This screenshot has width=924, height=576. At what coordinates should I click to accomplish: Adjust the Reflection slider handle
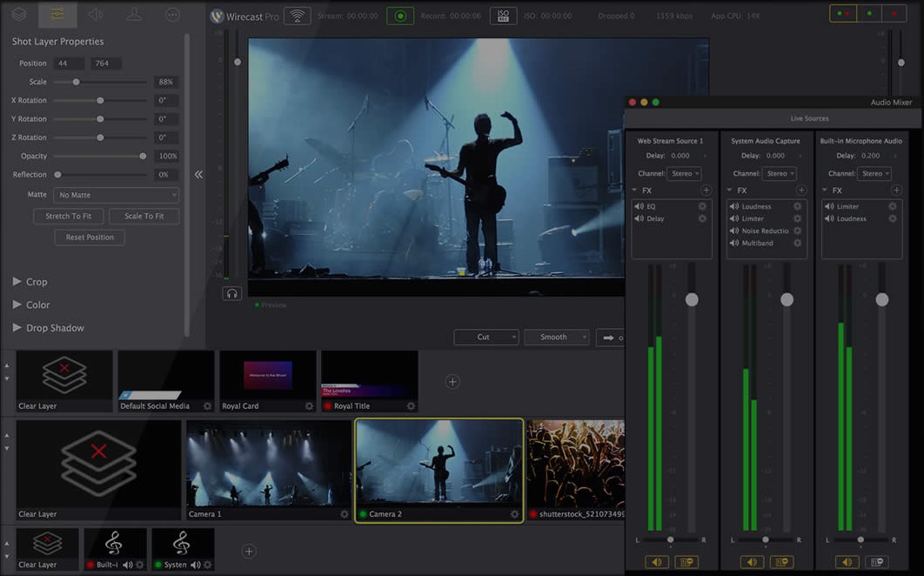57,175
